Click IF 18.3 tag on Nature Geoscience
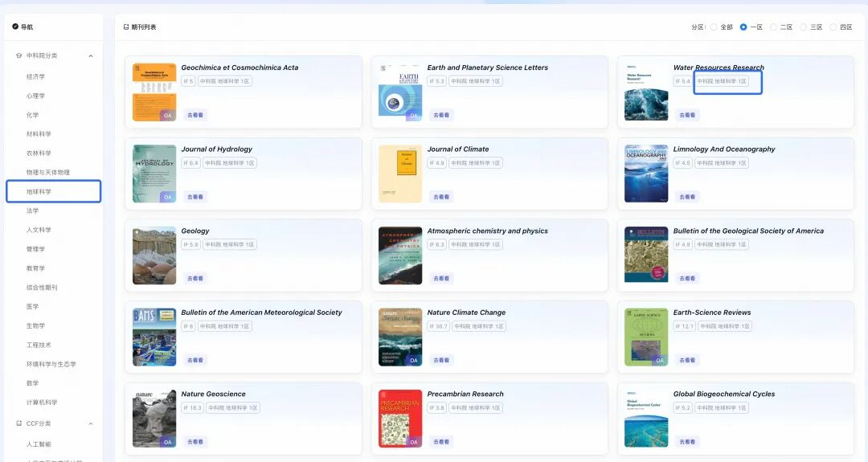This screenshot has width=868, height=462. point(192,408)
